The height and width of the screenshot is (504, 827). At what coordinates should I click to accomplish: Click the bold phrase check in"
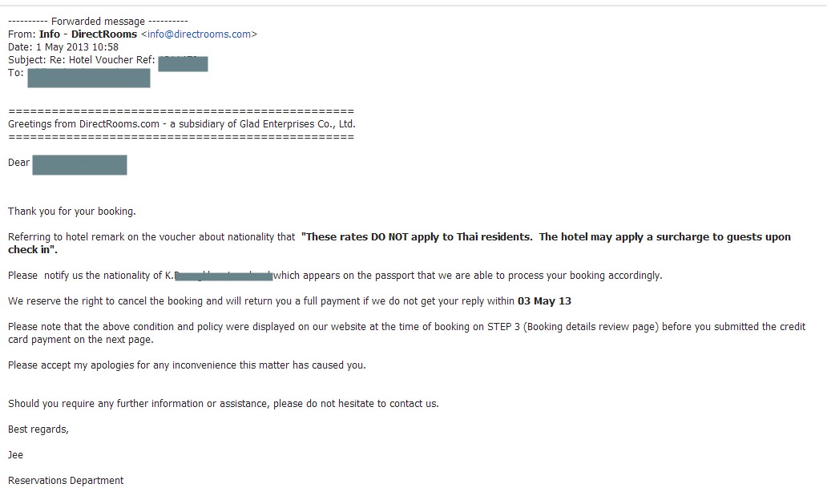click(33, 250)
